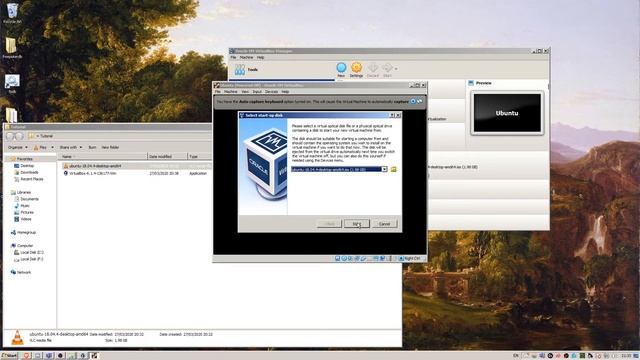Viewport: 640px width, 360px height.
Task: Open Pictures library
Action: [x=27, y=212]
